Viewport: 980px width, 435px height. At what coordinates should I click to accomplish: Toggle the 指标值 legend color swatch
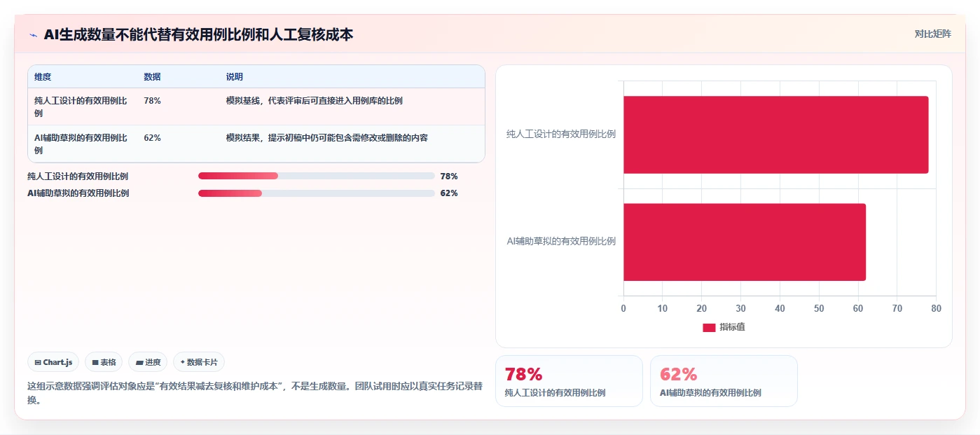coord(709,327)
